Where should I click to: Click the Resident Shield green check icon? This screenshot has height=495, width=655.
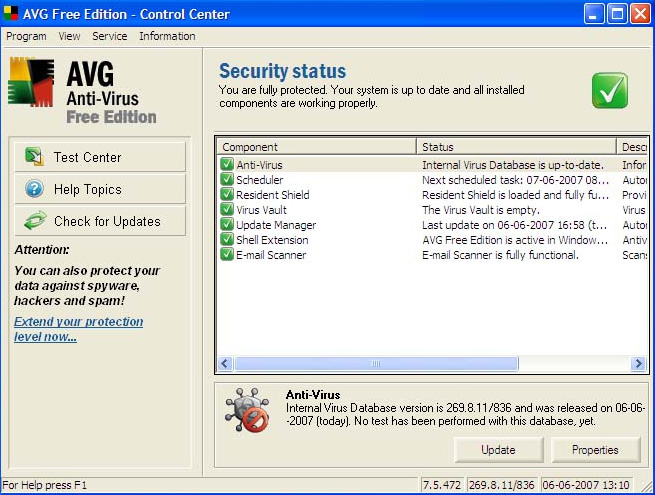227,194
